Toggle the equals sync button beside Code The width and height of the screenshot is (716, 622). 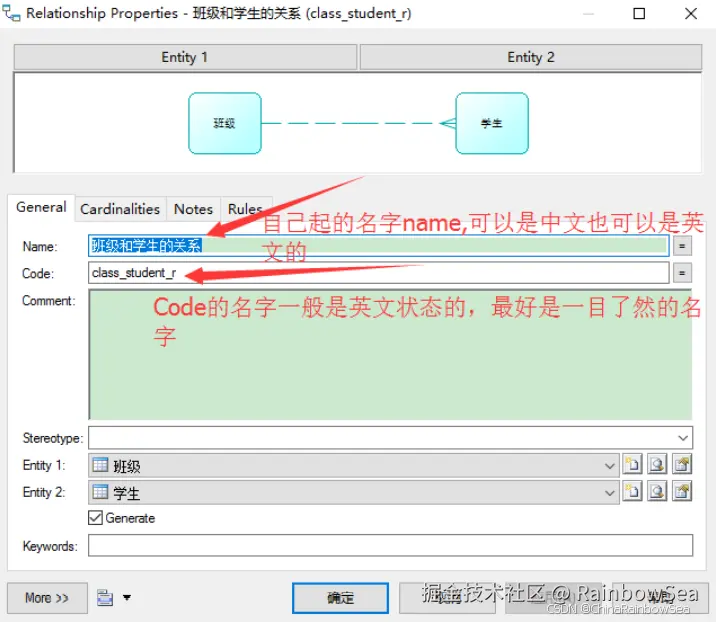point(682,273)
